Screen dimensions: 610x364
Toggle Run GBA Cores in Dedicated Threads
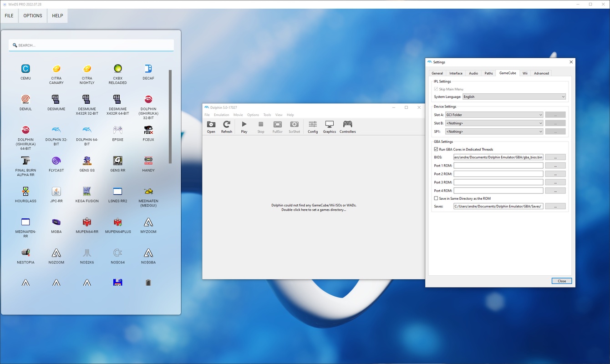[x=436, y=149]
